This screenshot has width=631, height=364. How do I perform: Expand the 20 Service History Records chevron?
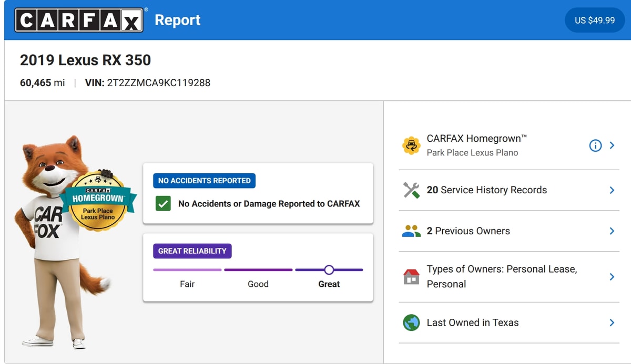click(612, 190)
